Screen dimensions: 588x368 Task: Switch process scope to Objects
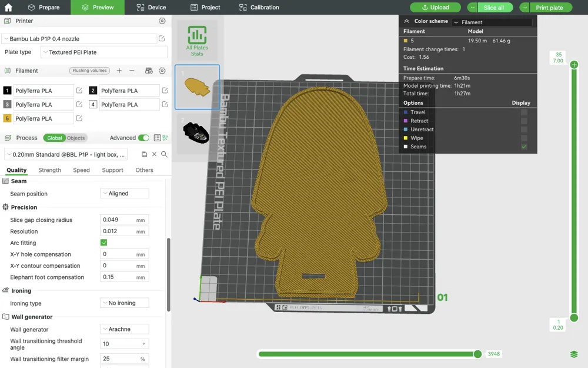pyautogui.click(x=76, y=138)
